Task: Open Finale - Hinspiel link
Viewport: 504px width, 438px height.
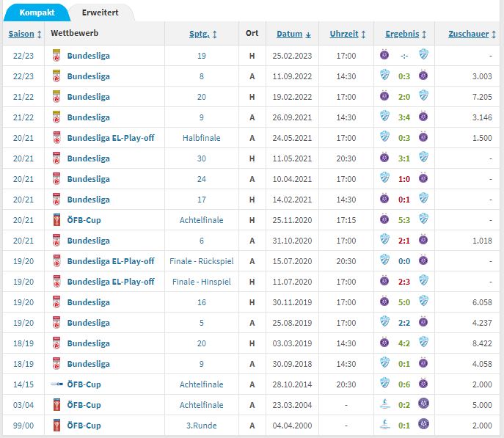Action: 202,282
